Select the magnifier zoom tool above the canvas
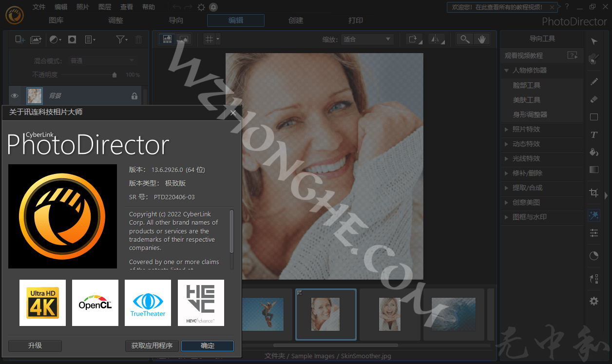 coord(464,38)
